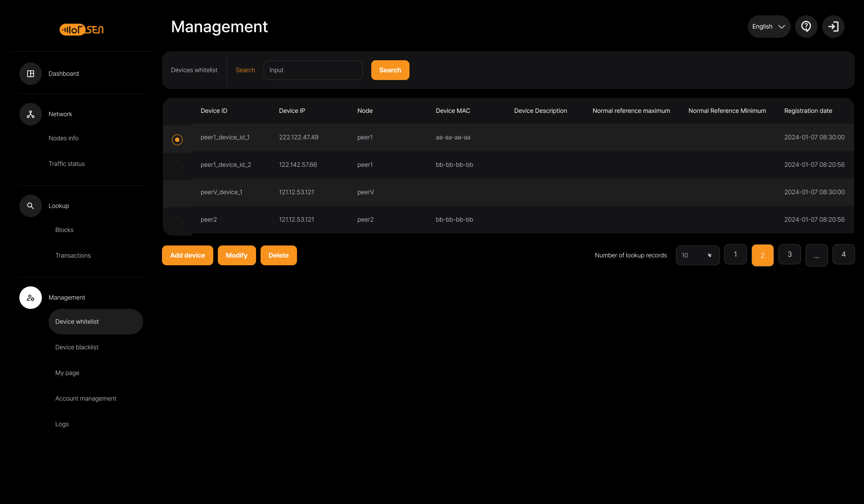Viewport: 864px width, 504px height.
Task: Click the IoTSEN logo
Action: (x=81, y=30)
